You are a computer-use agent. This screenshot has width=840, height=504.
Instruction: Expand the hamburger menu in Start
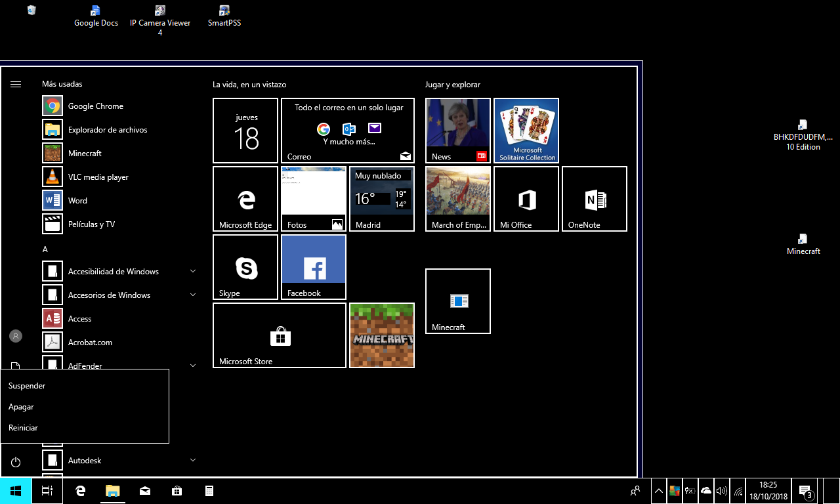16,84
